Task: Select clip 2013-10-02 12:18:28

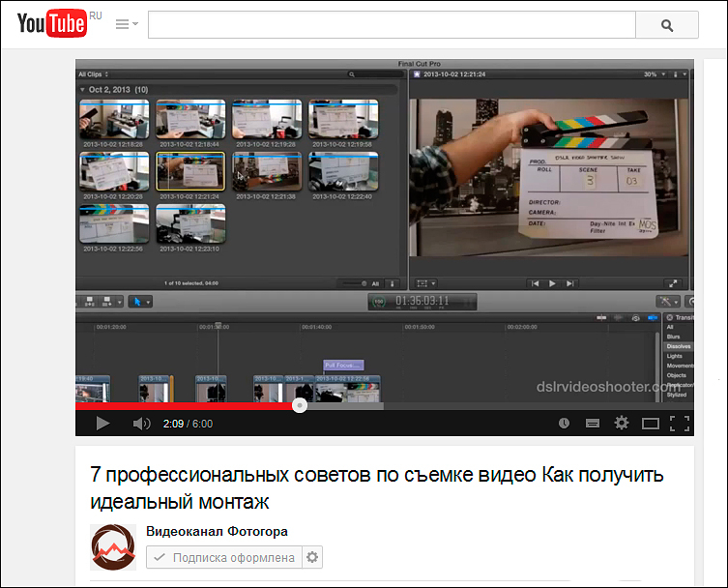Action: [x=114, y=119]
